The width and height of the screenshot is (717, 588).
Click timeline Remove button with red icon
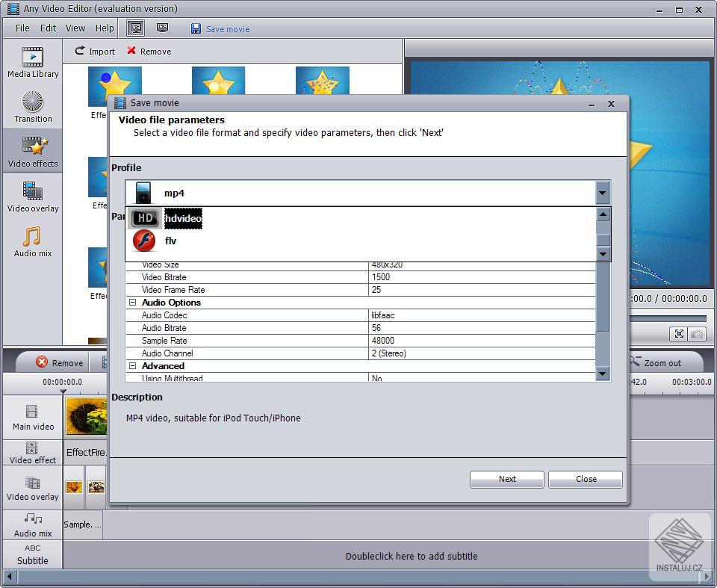60,362
